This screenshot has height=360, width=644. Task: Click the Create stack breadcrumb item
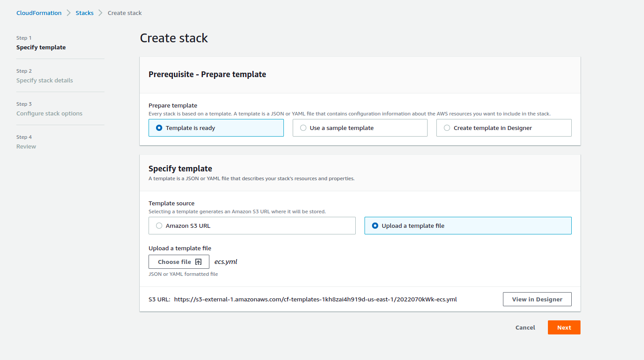click(x=124, y=13)
